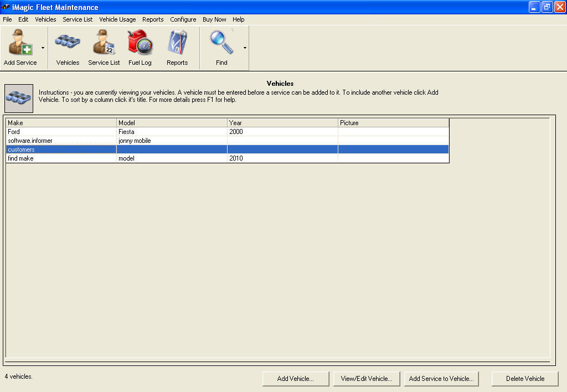Open the Vehicles menu
The height and width of the screenshot is (392, 567).
(45, 19)
